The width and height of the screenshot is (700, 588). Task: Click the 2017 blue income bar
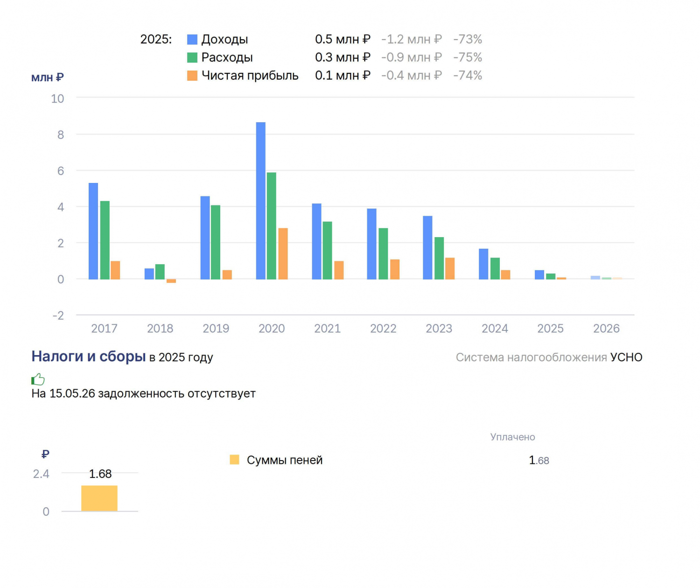[93, 231]
